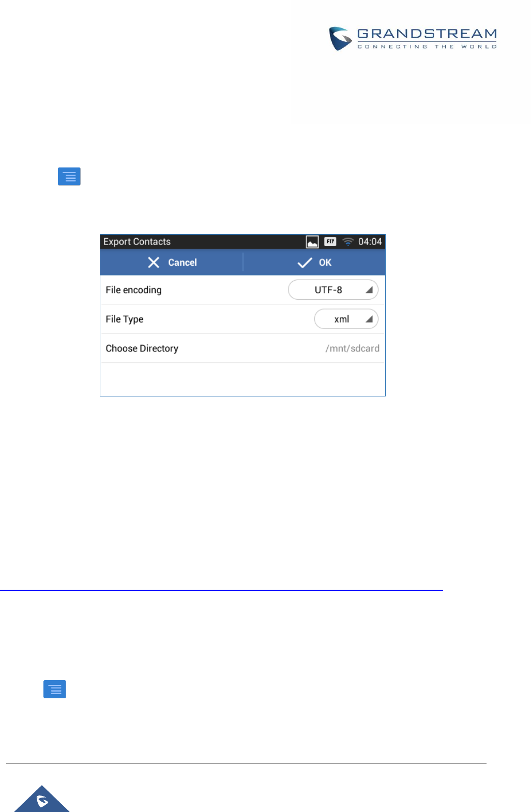Click the File Type label
This screenshot has width=531, height=812.
coord(125,319)
